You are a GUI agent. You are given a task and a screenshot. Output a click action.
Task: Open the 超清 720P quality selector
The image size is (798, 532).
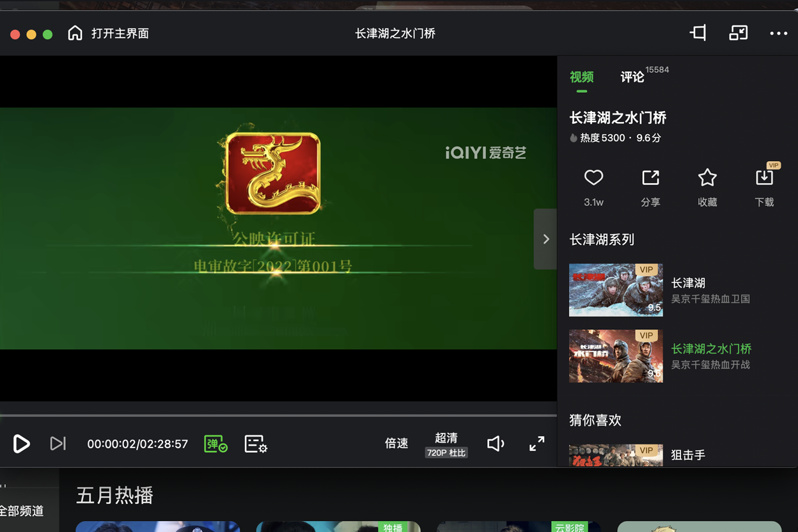(x=446, y=444)
